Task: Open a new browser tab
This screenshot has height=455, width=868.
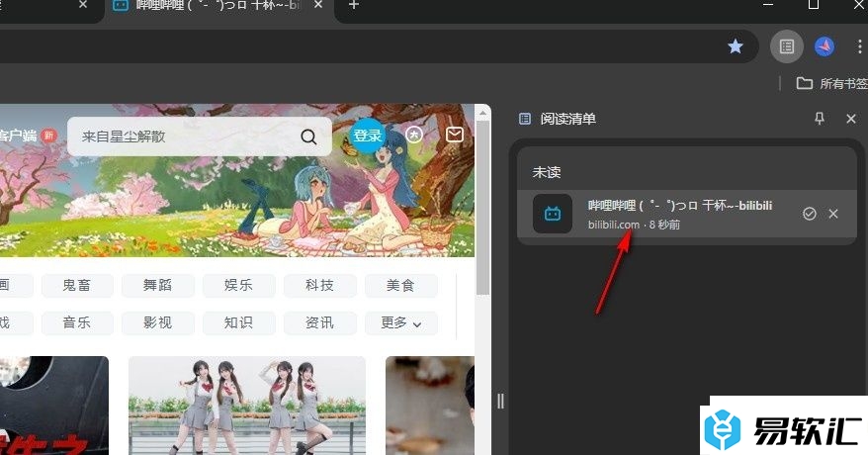Action: 354,6
